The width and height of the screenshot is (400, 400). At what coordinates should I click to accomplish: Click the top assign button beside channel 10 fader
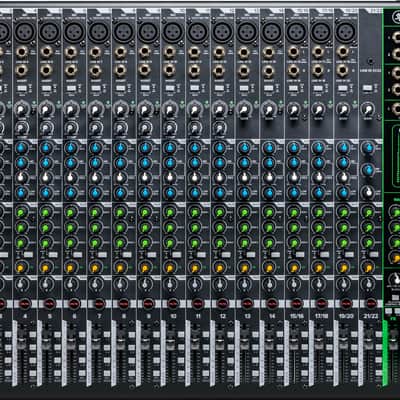181,334
